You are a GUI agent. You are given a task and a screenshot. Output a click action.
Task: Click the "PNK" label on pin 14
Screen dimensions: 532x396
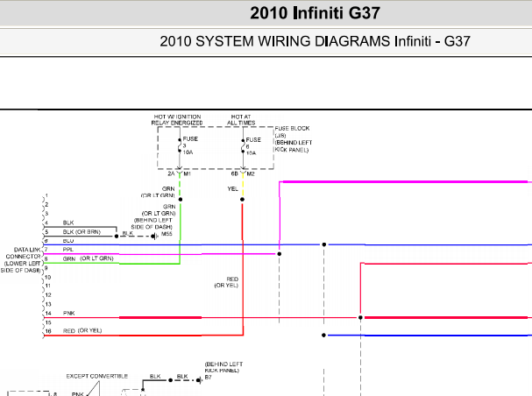coord(69,314)
